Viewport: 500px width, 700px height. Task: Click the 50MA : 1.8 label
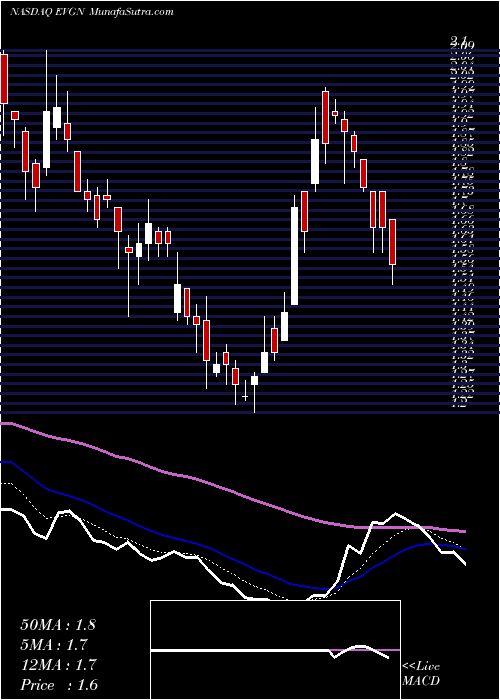(58, 625)
